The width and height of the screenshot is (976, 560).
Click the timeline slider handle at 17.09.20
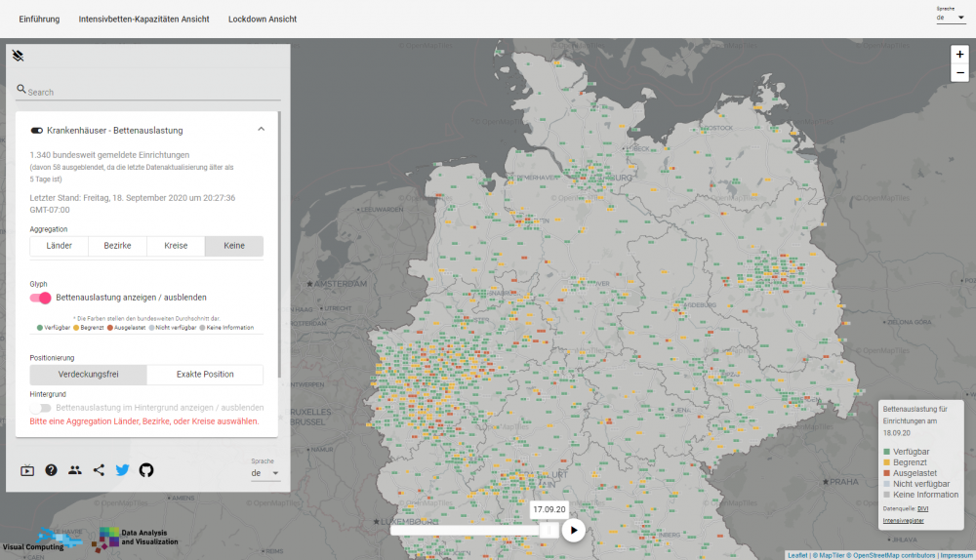tap(549, 530)
